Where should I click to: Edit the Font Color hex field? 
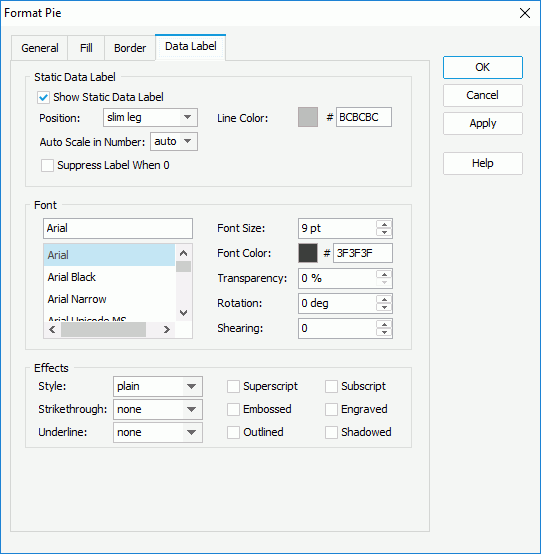[363, 253]
